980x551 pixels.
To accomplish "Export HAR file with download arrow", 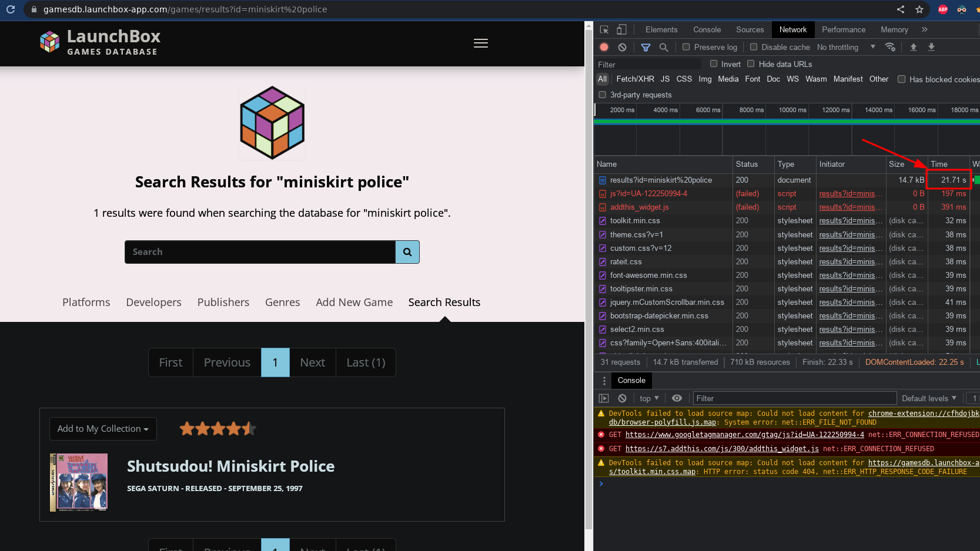I will point(931,47).
